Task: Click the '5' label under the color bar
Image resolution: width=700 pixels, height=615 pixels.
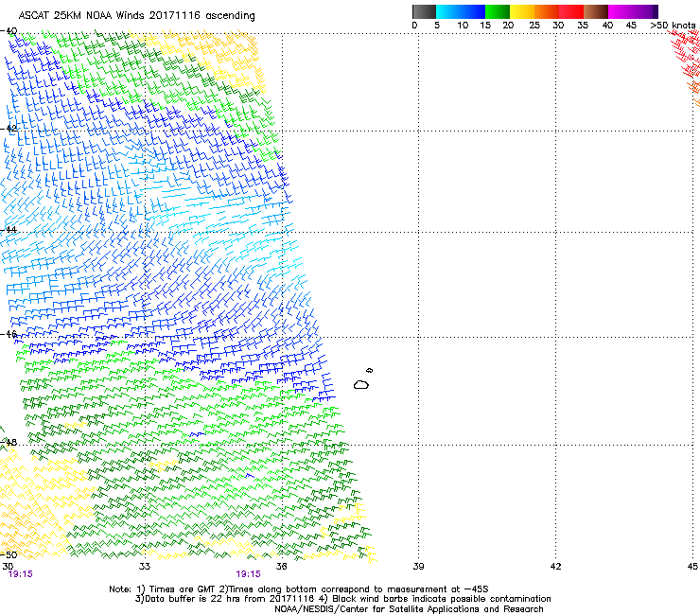Action: coord(437,25)
